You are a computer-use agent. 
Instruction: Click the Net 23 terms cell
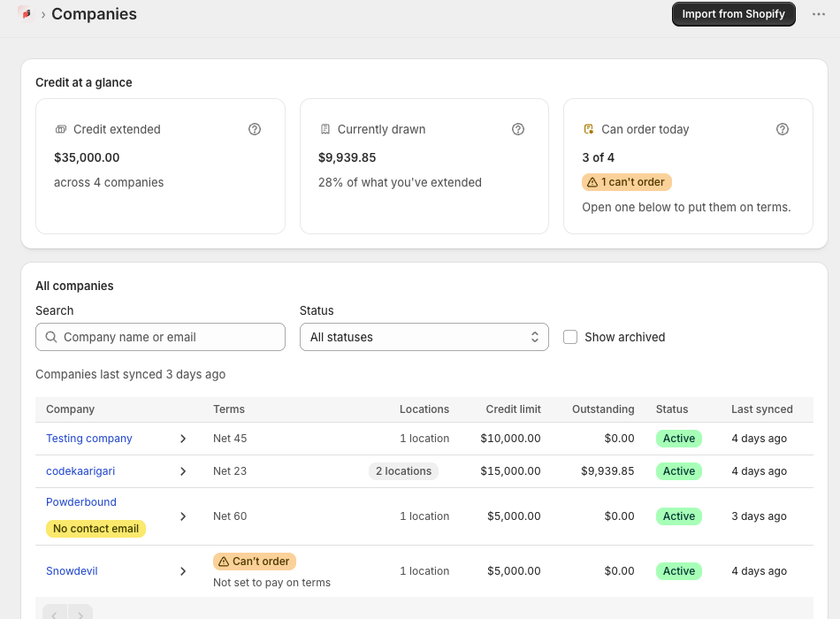[230, 471]
